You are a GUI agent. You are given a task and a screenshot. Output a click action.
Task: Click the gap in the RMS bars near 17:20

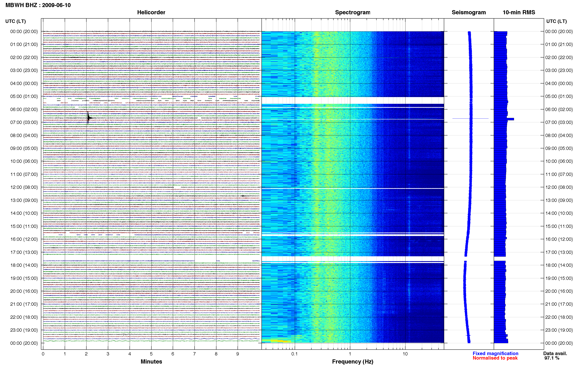tap(500, 259)
